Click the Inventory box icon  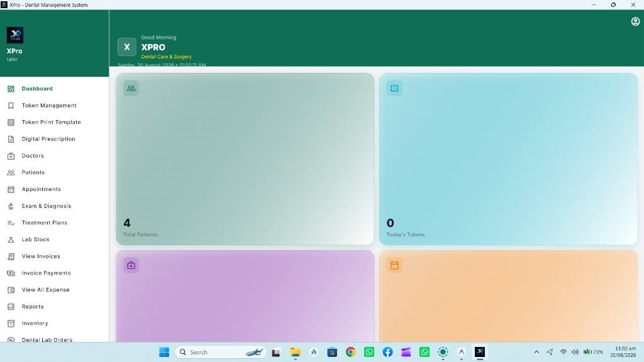pos(11,324)
